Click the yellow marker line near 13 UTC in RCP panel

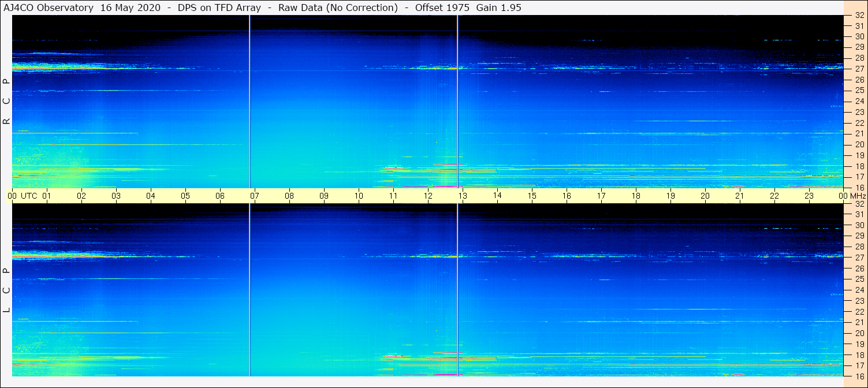coord(457,102)
